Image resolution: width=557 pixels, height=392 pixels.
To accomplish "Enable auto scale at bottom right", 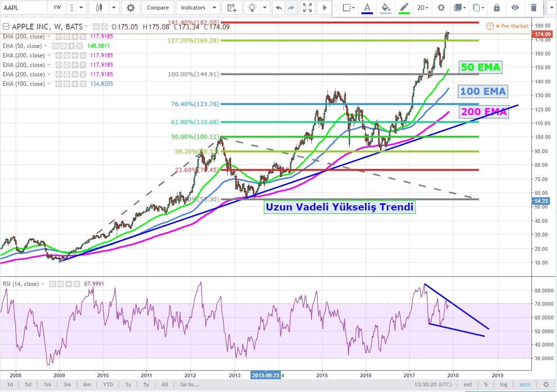I will tap(525, 384).
